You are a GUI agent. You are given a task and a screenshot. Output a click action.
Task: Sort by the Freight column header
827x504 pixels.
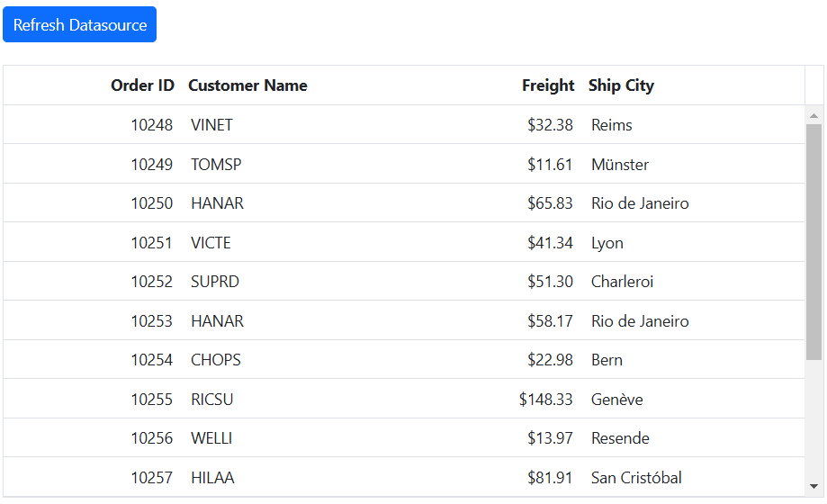click(x=547, y=85)
